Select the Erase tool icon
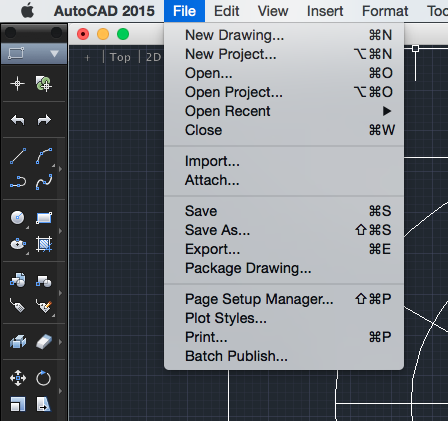This screenshot has width=448, height=421. (x=44, y=342)
